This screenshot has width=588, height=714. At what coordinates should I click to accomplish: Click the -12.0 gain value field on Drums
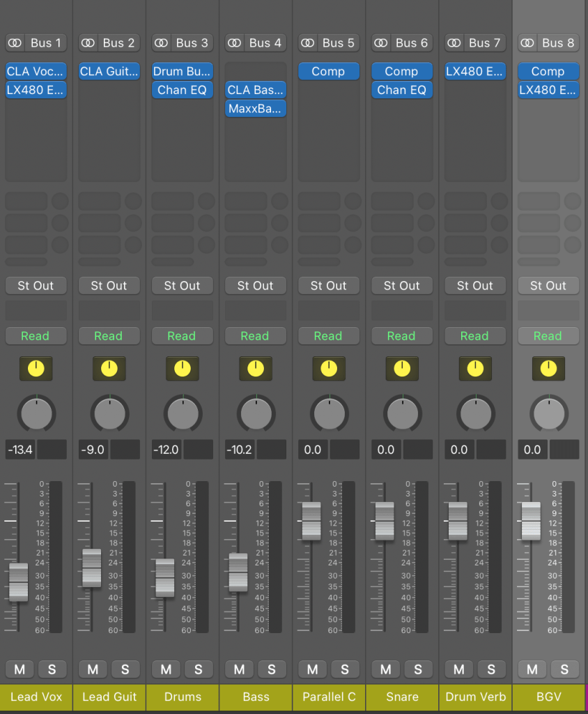click(167, 450)
